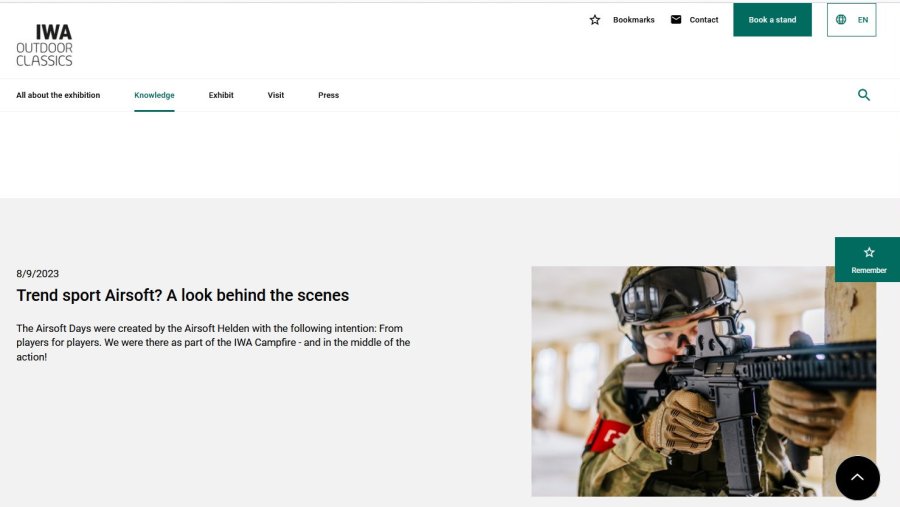
Task: Open the Visit menu item
Action: tap(276, 95)
